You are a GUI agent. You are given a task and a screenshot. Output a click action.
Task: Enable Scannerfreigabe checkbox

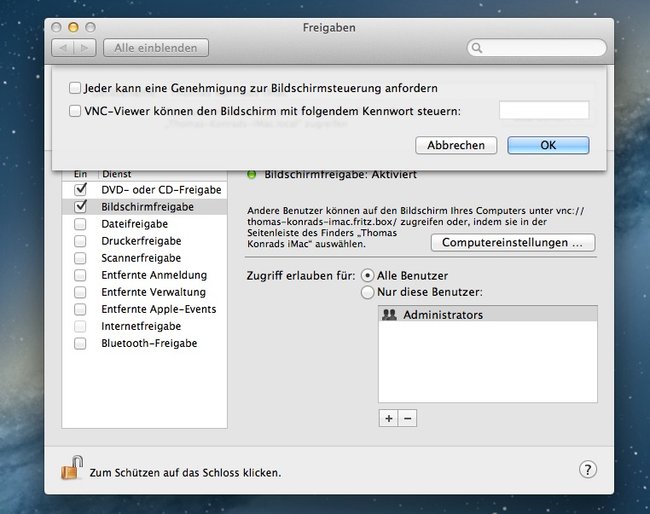[x=80, y=258]
